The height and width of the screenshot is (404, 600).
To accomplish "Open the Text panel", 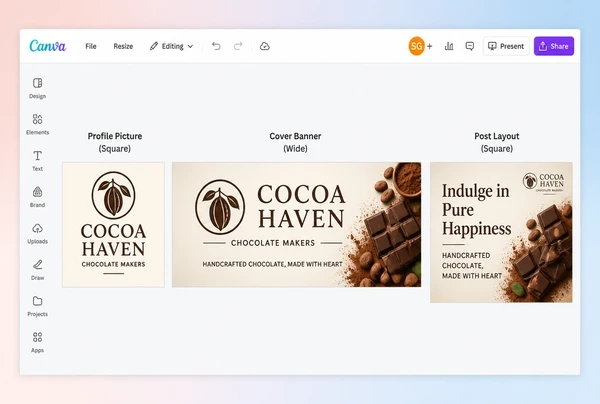I will coord(38,161).
